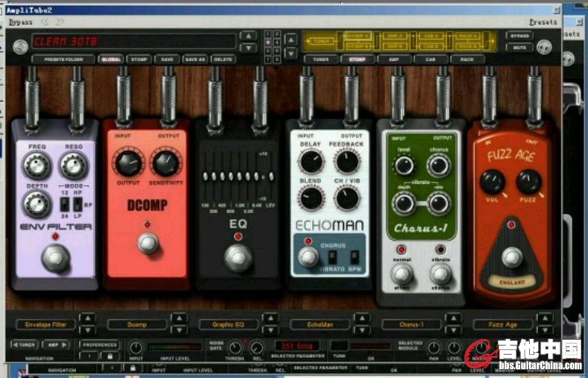Click the bottom-bar INPUT knob
Viewport: 588px width, 378px height.
pyautogui.click(x=136, y=347)
